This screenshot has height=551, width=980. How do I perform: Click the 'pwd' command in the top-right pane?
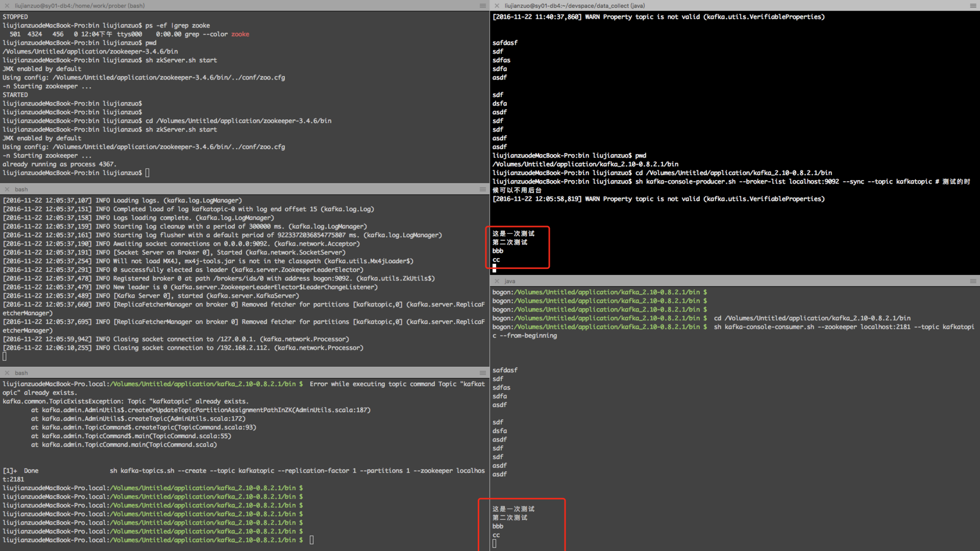coord(641,156)
